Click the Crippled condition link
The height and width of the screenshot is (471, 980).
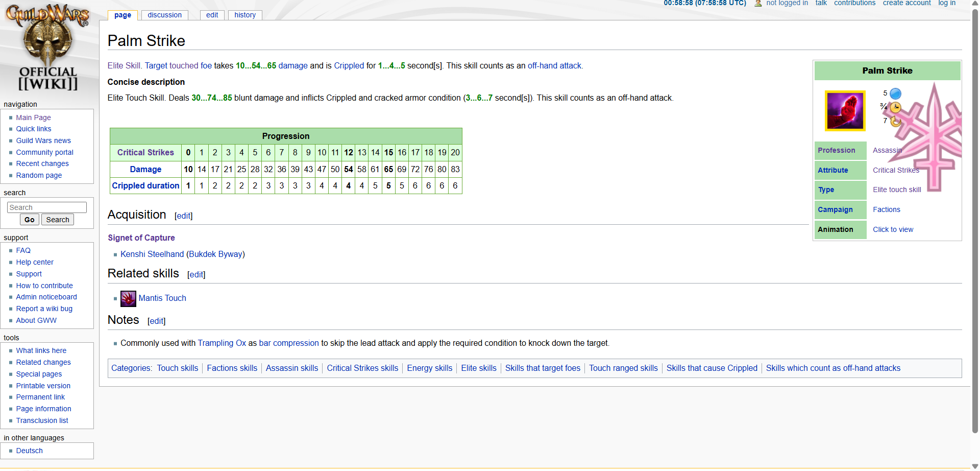(x=349, y=65)
